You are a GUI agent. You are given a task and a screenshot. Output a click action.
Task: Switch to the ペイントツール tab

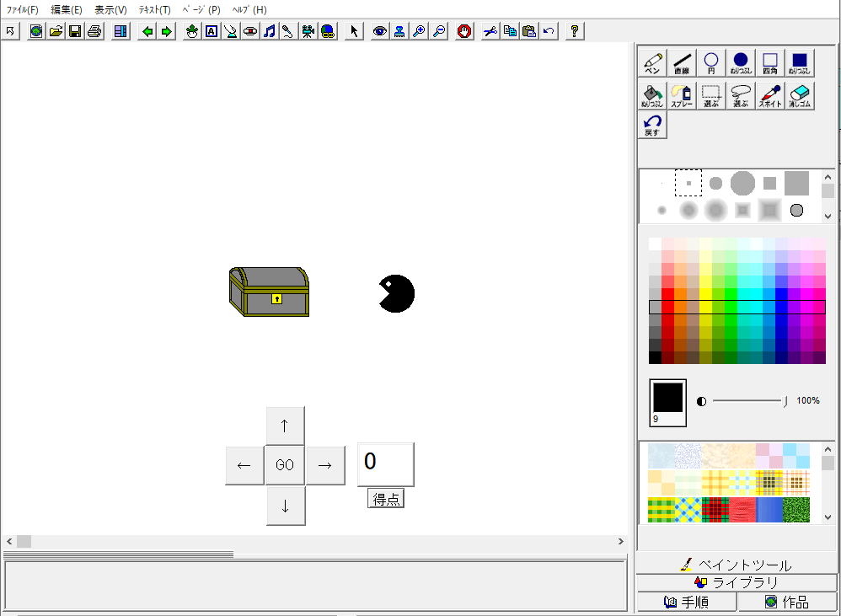pyautogui.click(x=737, y=565)
